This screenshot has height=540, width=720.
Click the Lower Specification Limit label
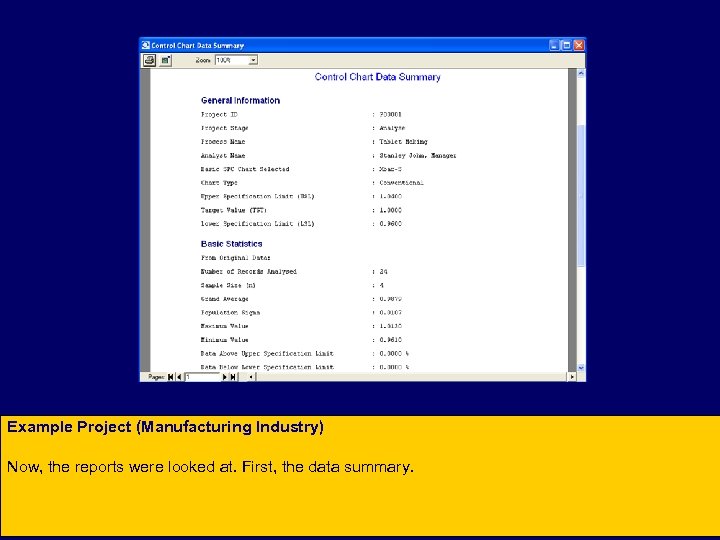pos(258,224)
